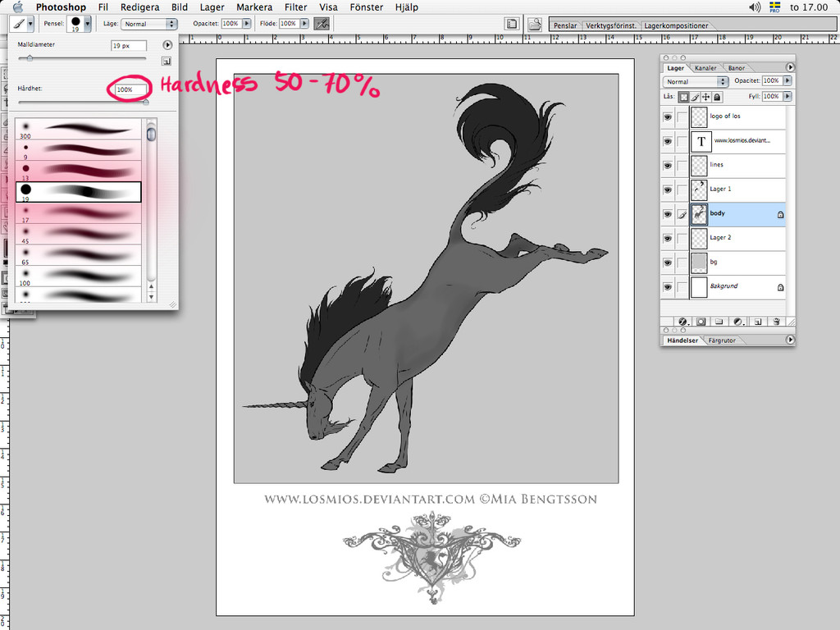Open the Filter menu
This screenshot has height=630, width=840.
(295, 7)
